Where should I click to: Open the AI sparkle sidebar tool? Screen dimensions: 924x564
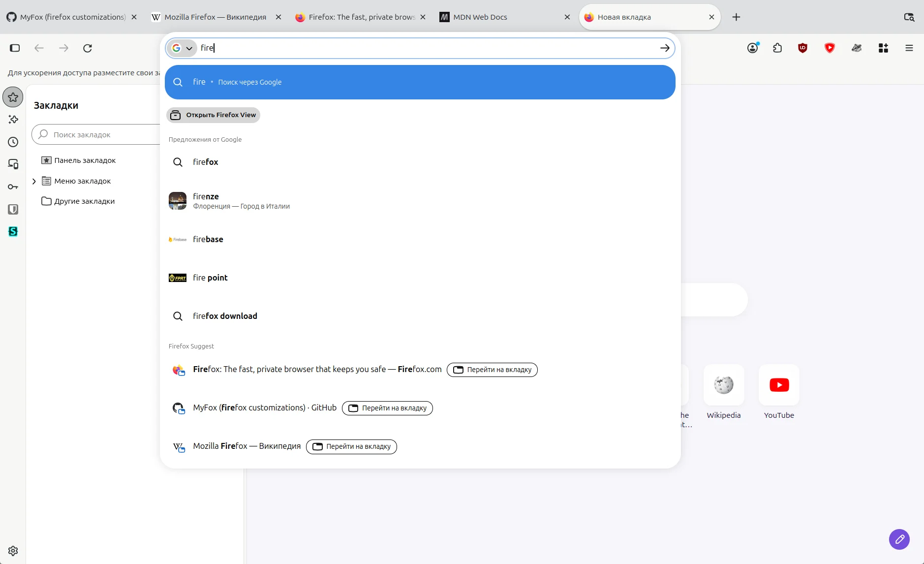point(13,120)
